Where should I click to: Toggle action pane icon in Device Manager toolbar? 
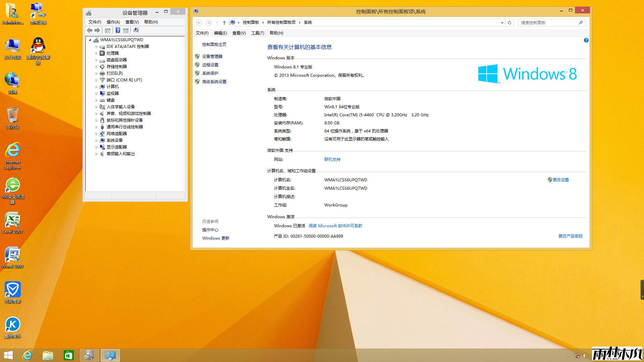(126, 31)
